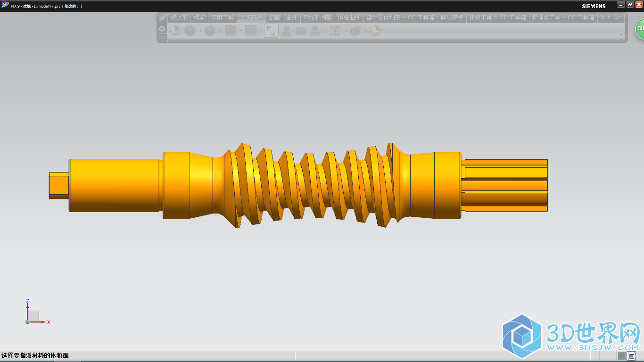Open 标准化工具 - GC 工具箱 tab

pyautogui.click(x=563, y=17)
